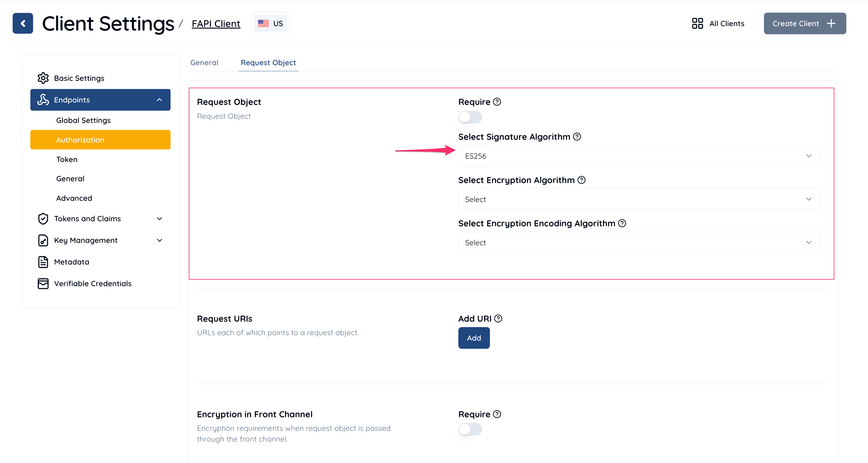Open the ES256 signature algorithm dropdown
868x463 pixels.
tap(639, 156)
